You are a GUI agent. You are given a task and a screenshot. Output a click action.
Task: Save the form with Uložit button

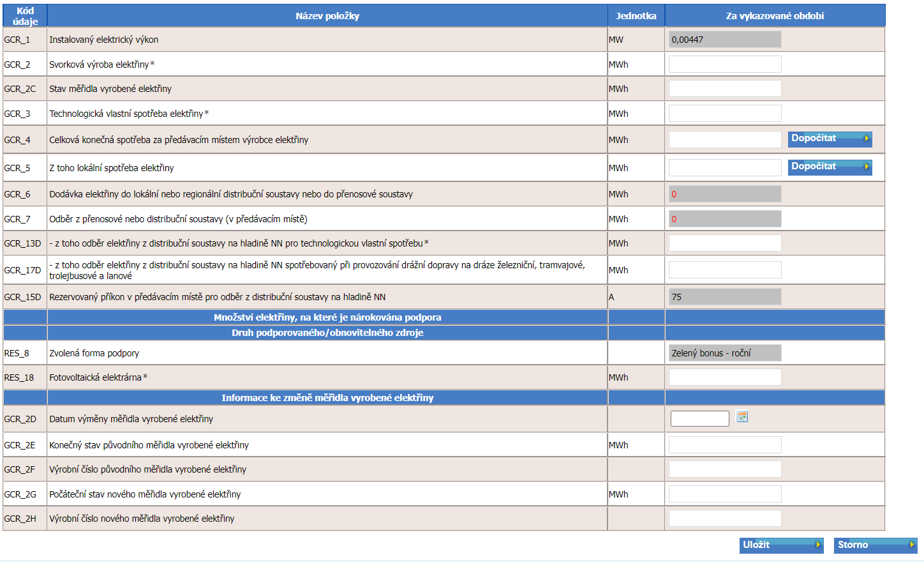click(782, 545)
